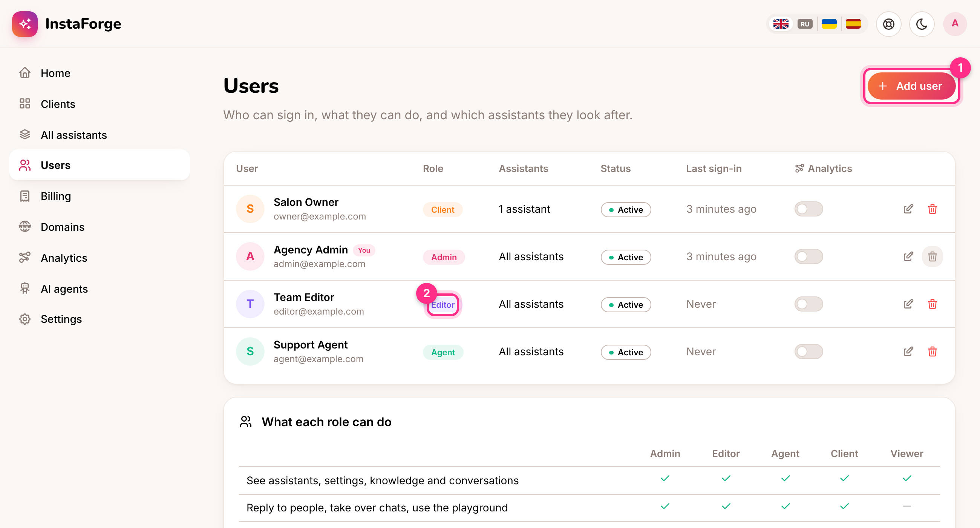Click the InstaForge logo icon
Image resolution: width=980 pixels, height=528 pixels.
click(25, 24)
